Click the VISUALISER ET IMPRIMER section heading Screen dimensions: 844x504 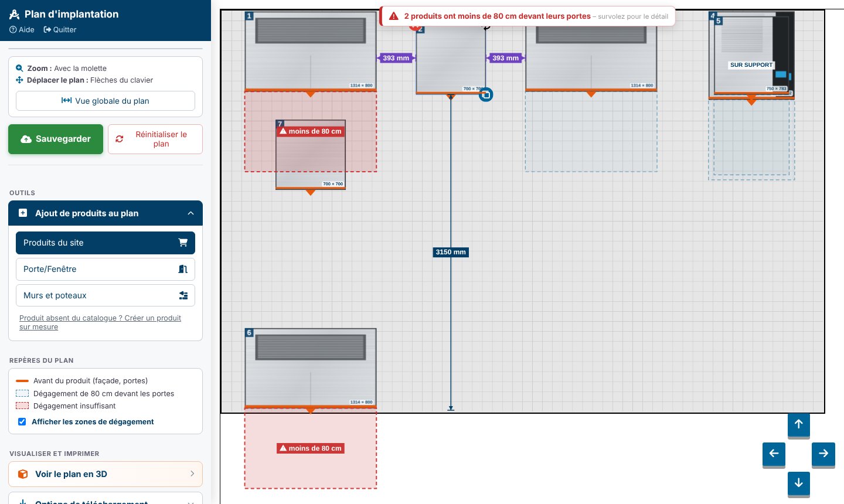pos(55,454)
